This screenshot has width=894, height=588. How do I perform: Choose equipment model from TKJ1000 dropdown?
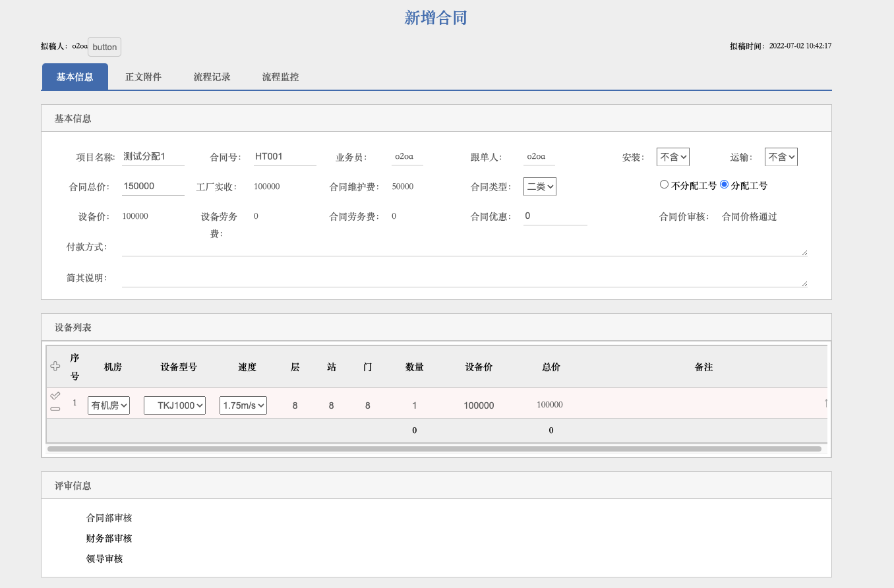click(175, 405)
